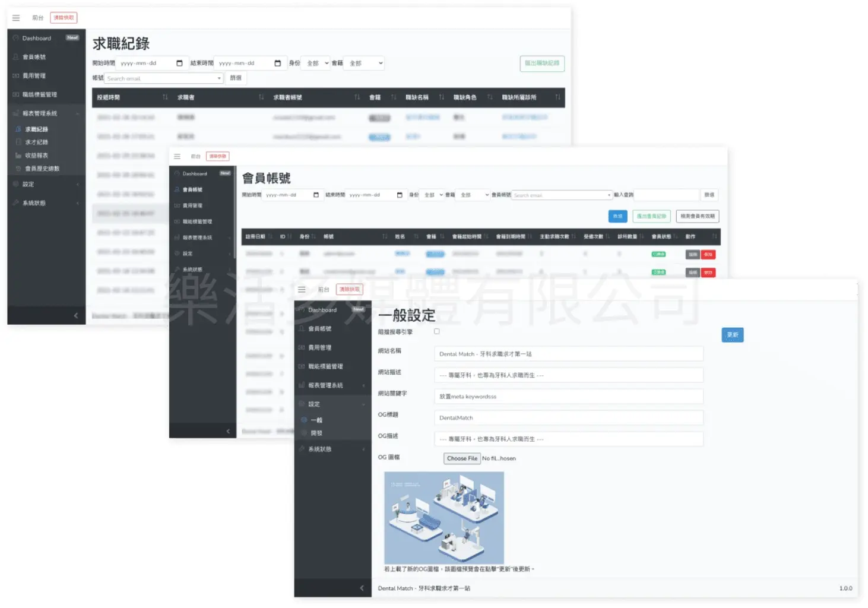Open calendar picker for 結束時間 on 求職紀錄
This screenshot has height=608, width=868.
pyautogui.click(x=277, y=63)
